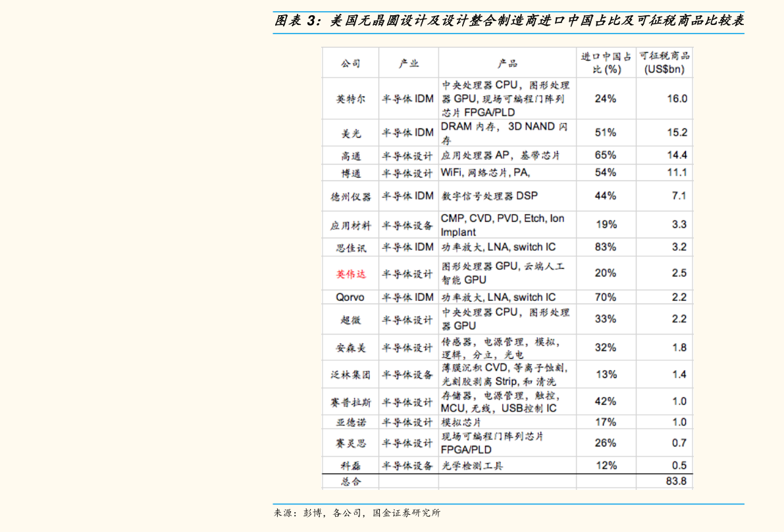Select company cell 德州仪器

[x=350, y=196]
